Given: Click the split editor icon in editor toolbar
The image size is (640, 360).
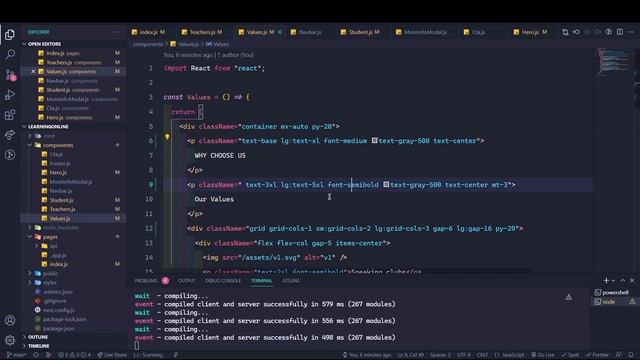Looking at the screenshot, I should click(620, 32).
